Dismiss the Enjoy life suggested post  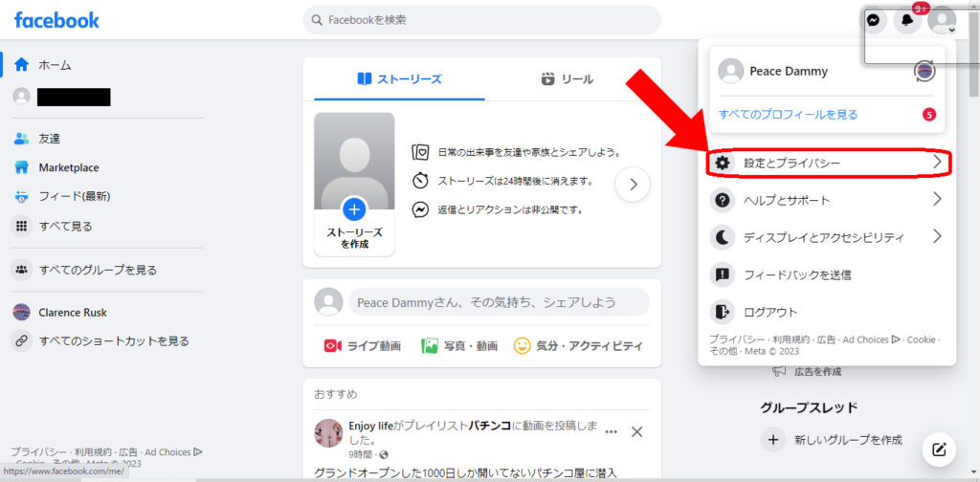pyautogui.click(x=636, y=431)
